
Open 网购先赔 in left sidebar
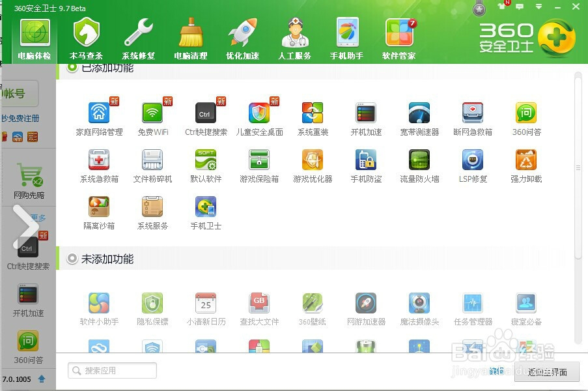[x=29, y=181]
